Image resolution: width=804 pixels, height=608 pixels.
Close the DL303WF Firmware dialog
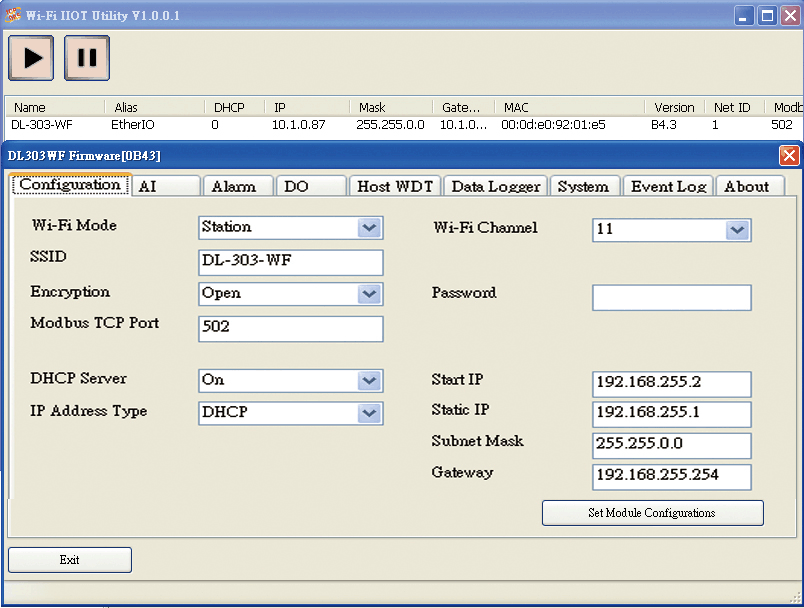click(789, 155)
